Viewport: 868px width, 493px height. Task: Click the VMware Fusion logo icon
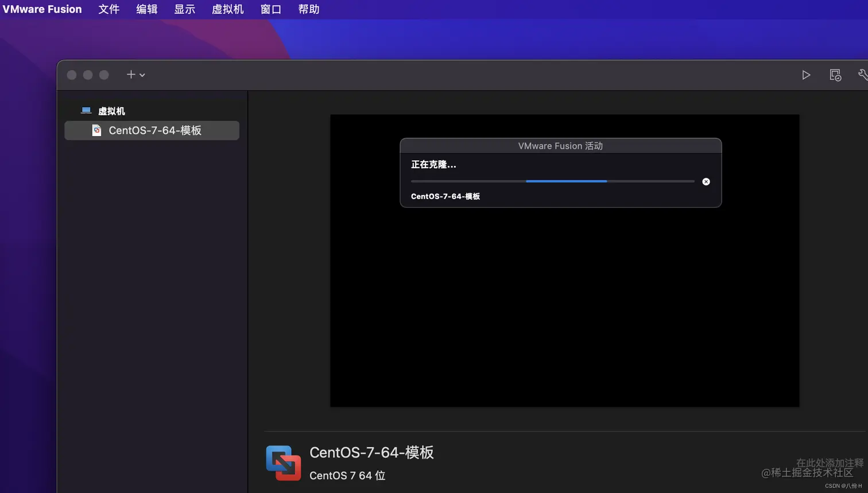tap(284, 463)
